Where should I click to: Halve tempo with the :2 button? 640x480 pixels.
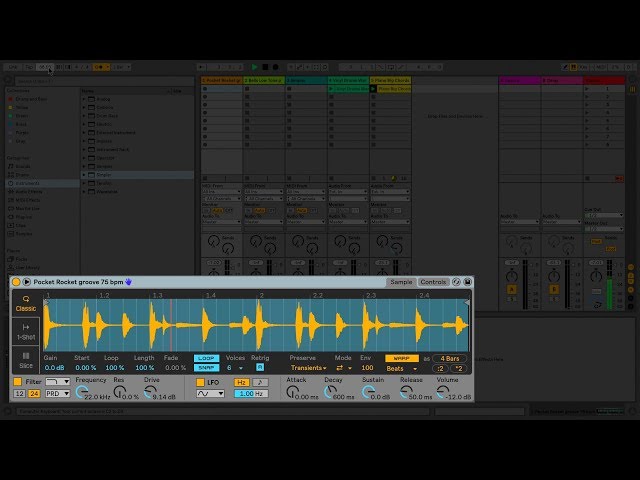(440, 368)
